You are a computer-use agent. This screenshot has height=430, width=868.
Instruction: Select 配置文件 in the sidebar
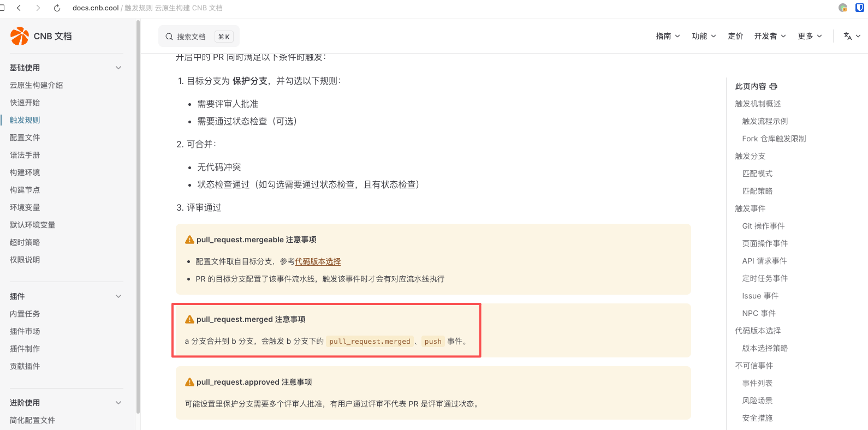coord(25,138)
